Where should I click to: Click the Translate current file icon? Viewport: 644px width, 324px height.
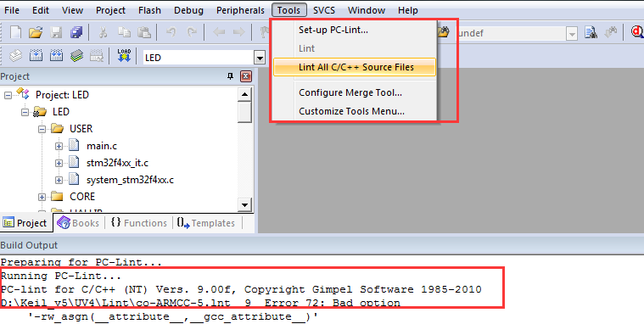click(x=15, y=55)
